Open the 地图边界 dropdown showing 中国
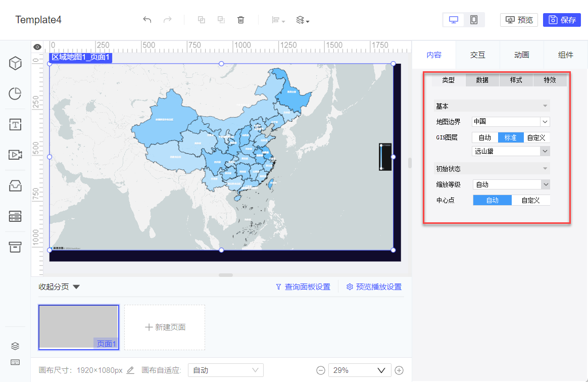Screen dimensions: 588x382 pyautogui.click(x=511, y=122)
